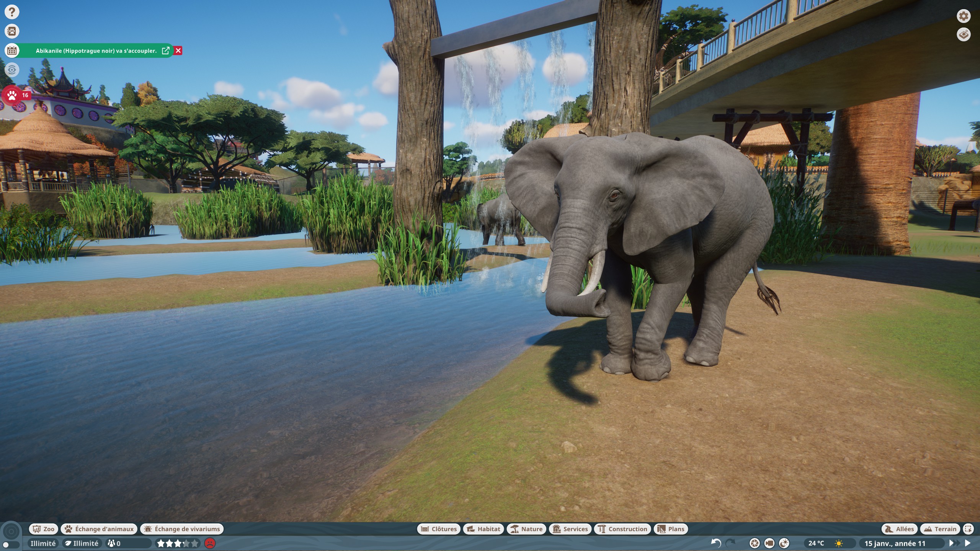Image resolution: width=980 pixels, height=551 pixels.
Task: Open the Plans blueprint menu
Action: click(x=671, y=529)
